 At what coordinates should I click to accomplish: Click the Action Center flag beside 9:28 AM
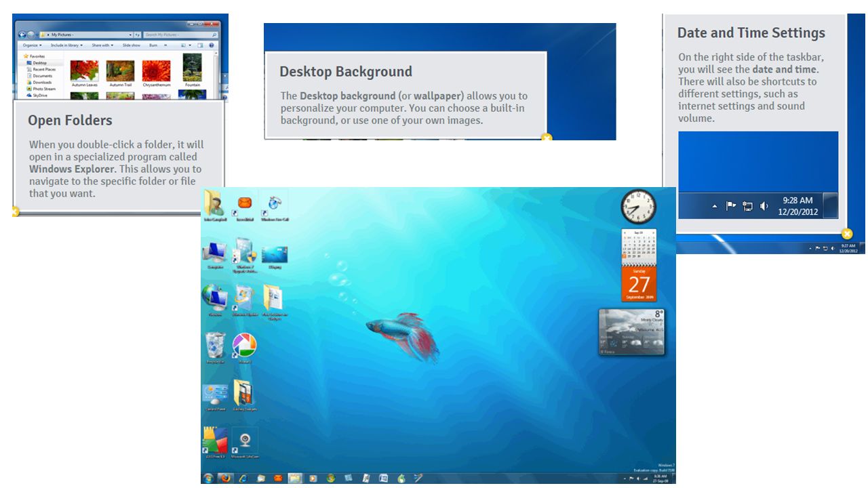click(731, 206)
